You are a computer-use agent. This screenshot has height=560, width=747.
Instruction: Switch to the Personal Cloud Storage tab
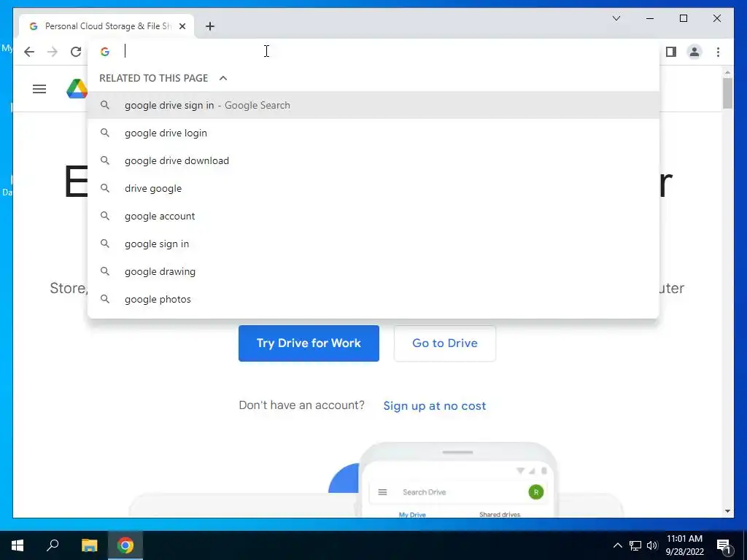[x=107, y=26]
